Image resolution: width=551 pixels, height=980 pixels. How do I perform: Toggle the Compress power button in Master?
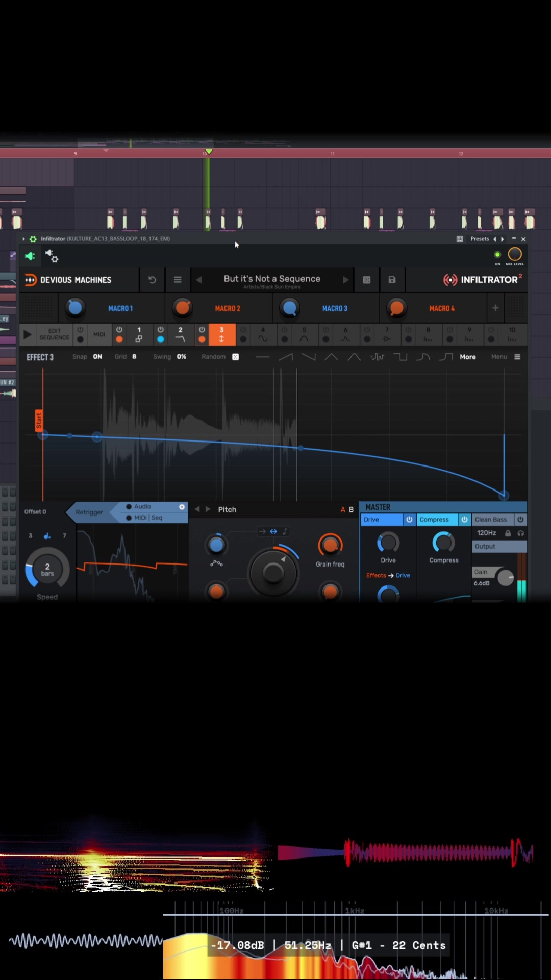click(464, 520)
